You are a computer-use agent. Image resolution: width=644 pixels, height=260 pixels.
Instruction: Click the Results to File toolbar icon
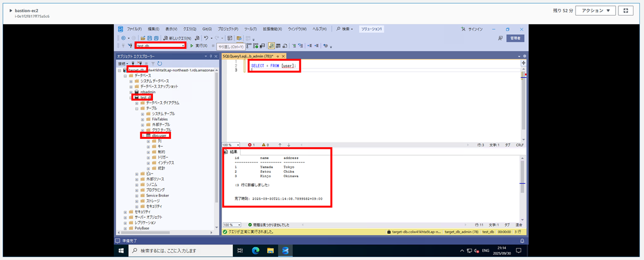pyautogui.click(x=285, y=46)
